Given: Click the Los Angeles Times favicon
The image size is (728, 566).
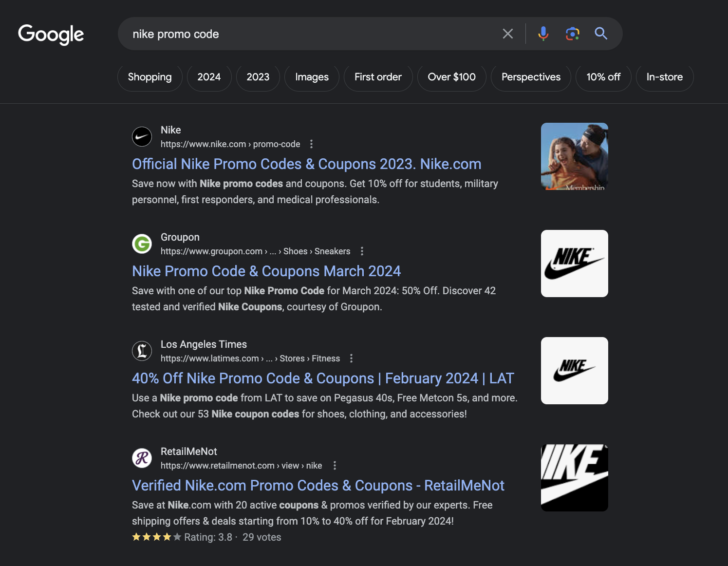Looking at the screenshot, I should [x=142, y=351].
